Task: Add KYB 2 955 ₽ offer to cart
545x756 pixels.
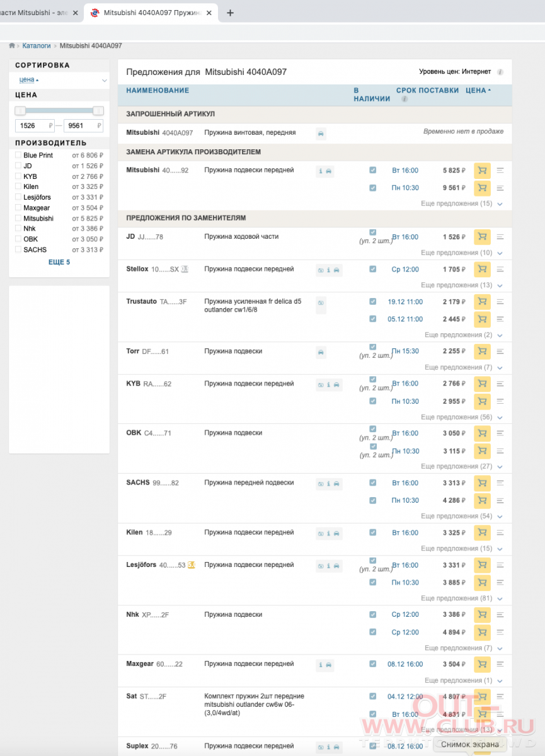Action: coord(482,401)
